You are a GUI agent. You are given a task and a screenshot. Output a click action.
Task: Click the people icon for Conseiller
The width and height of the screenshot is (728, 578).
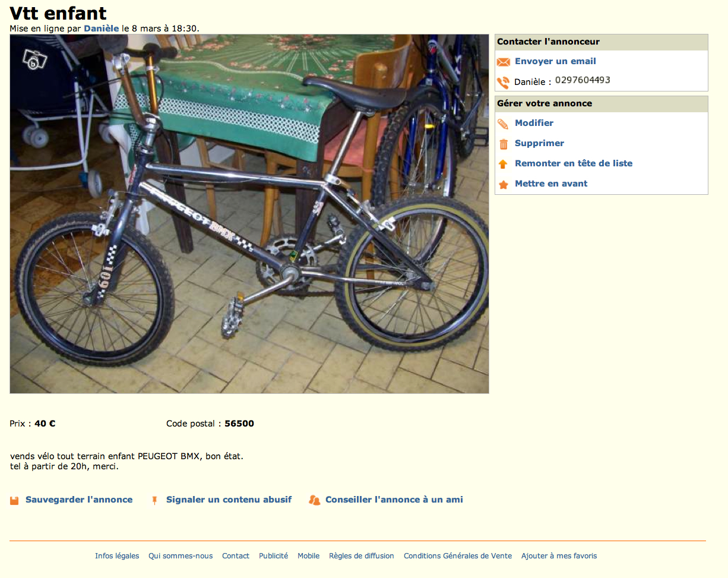tap(315, 500)
